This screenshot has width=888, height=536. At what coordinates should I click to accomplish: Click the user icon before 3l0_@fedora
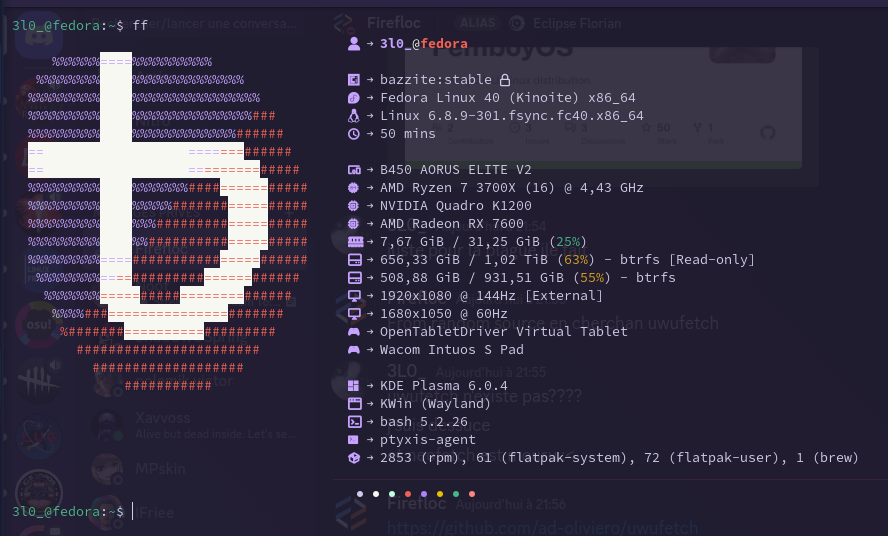pyautogui.click(x=354, y=44)
